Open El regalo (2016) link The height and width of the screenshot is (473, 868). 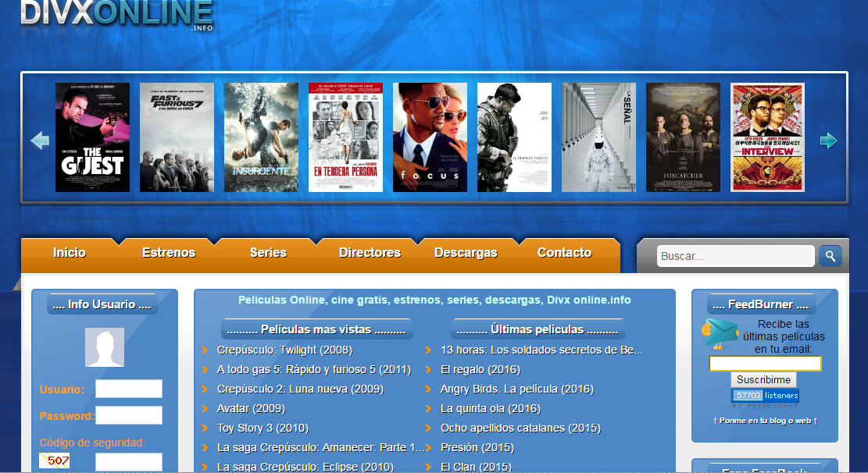[x=480, y=369]
